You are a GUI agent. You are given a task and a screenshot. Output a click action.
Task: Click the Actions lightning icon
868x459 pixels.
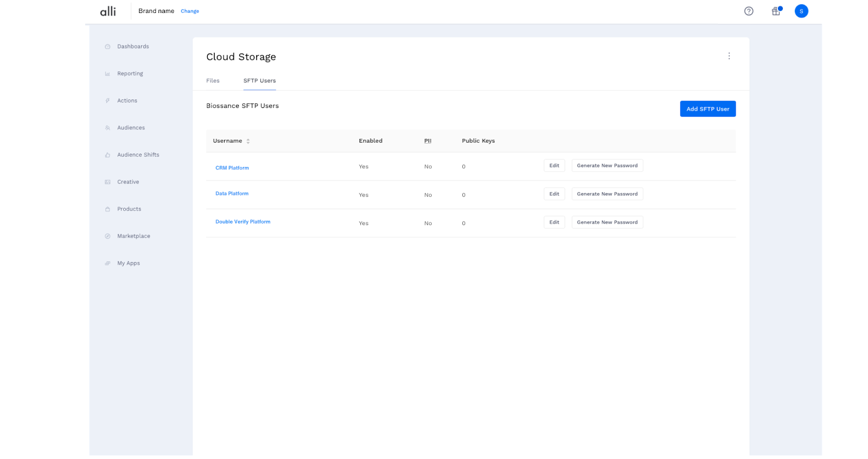[x=107, y=101]
